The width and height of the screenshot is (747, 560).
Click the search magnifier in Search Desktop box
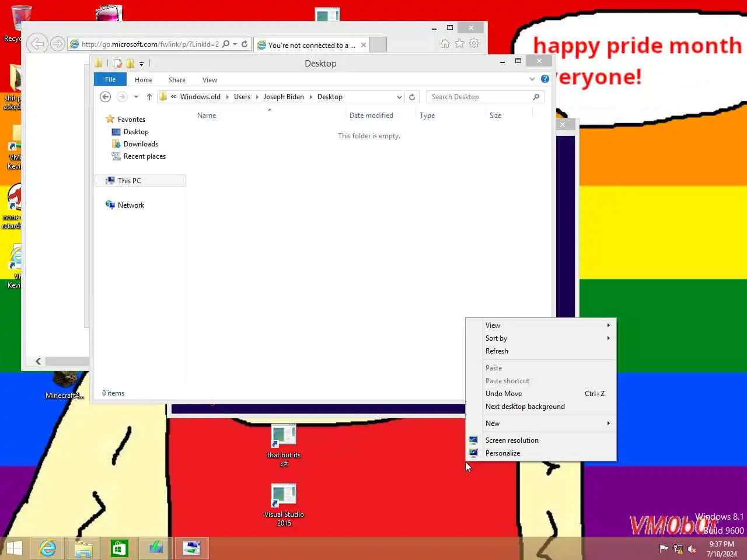tap(536, 97)
